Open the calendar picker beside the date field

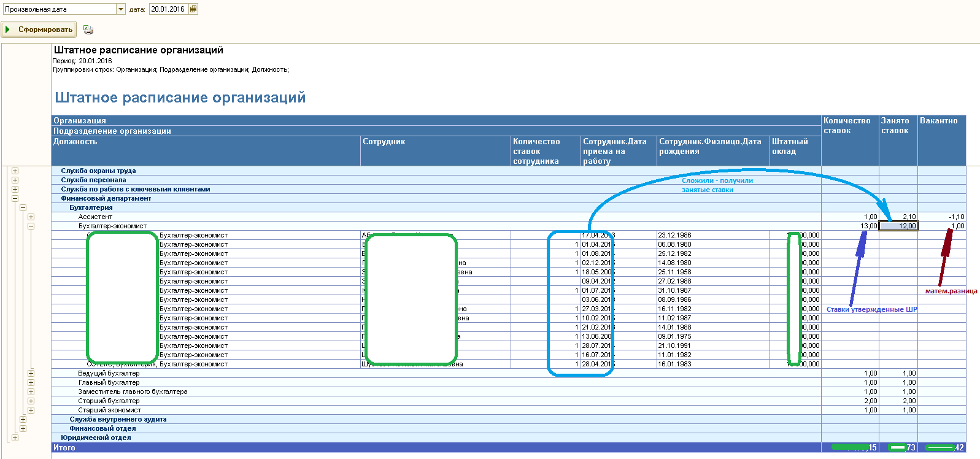[193, 9]
